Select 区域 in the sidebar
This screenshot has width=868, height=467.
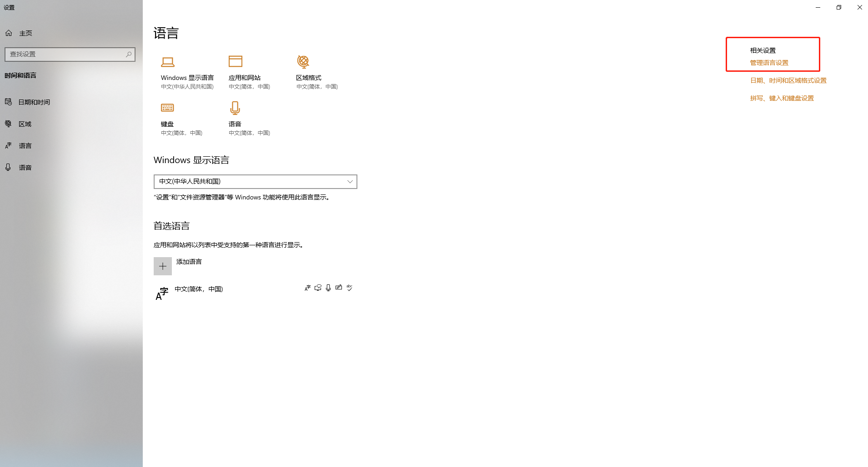[25, 124]
